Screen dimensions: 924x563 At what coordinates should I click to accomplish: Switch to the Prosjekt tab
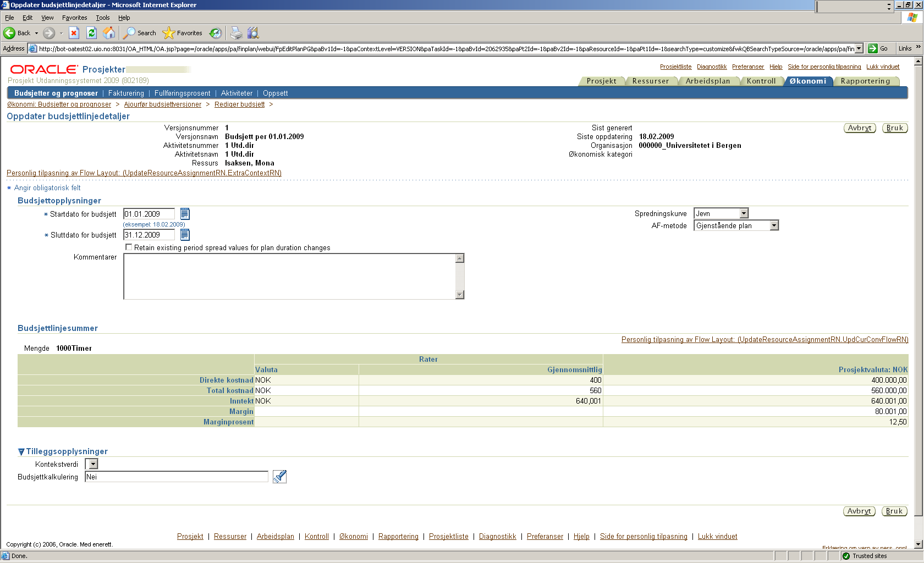[601, 81]
